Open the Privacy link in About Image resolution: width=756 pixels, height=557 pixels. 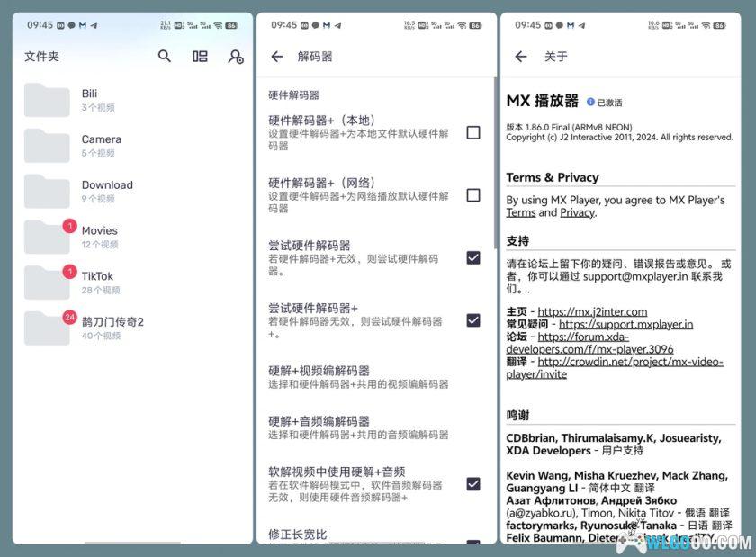click(576, 212)
